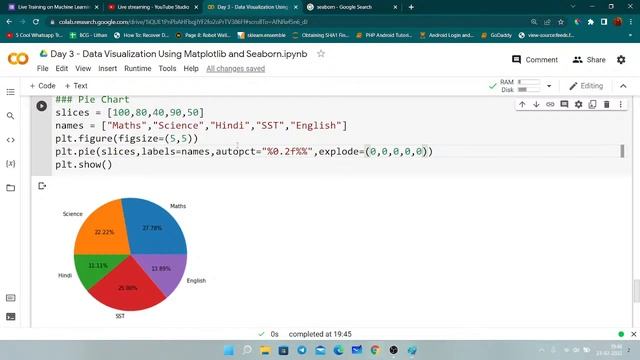Delete the cell with trash icon
This screenshot has height=360, width=640.
607,104
